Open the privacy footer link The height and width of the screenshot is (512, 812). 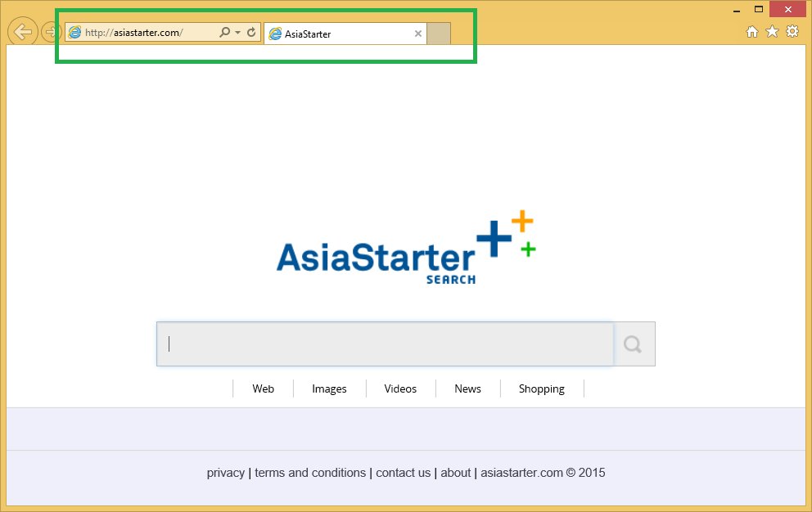pos(226,473)
